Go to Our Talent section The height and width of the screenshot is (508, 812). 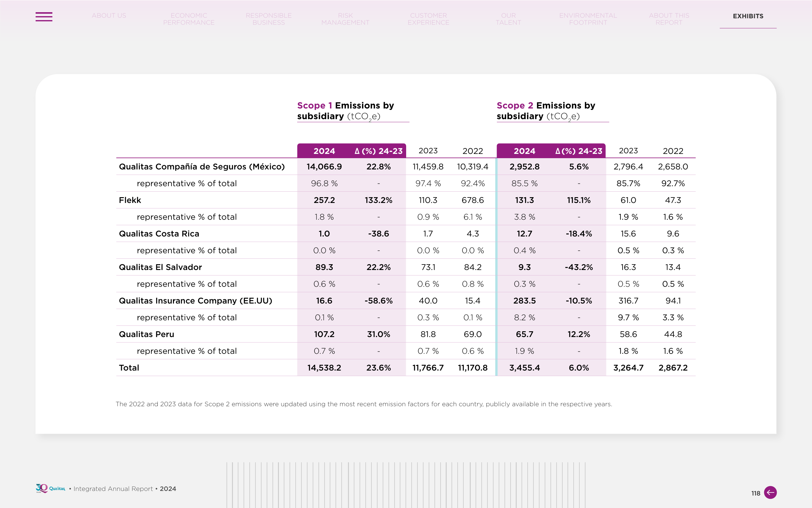508,19
